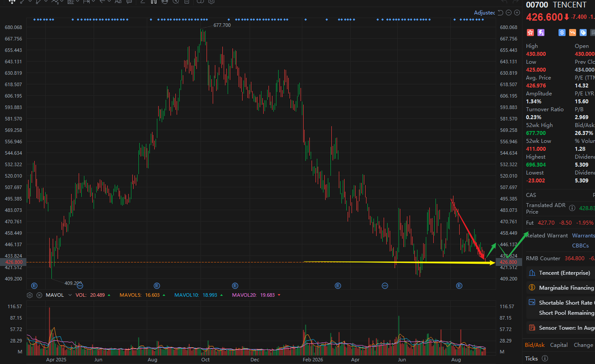Image resolution: width=595 pixels, height=364 pixels.
Task: Zoom out the chart with the minus icon
Action: point(509,12)
